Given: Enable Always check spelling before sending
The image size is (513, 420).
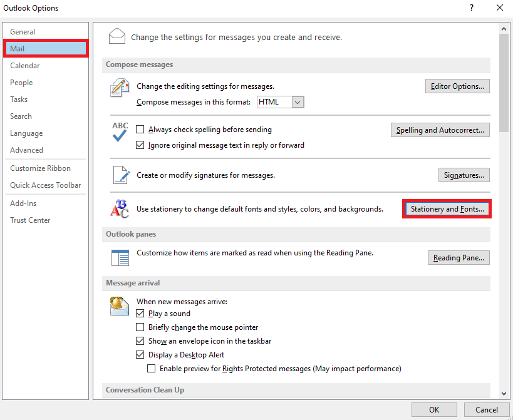Looking at the screenshot, I should [140, 130].
